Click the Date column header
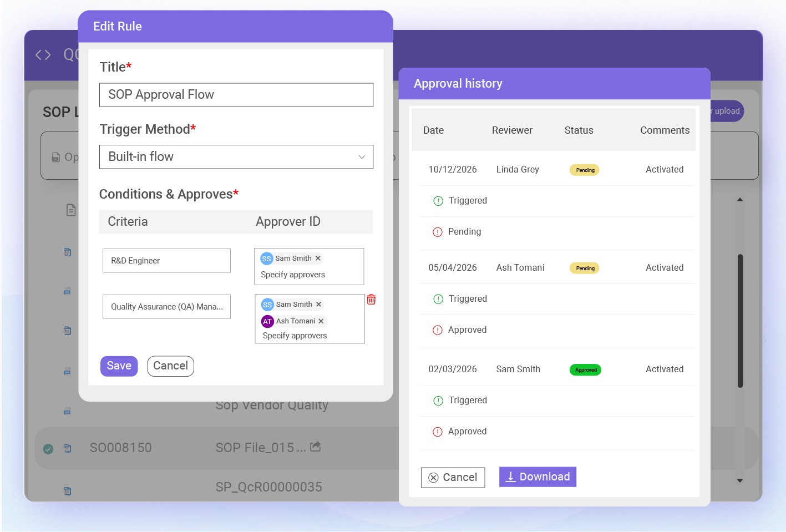Screen dimensions: 786x532 (x=433, y=130)
